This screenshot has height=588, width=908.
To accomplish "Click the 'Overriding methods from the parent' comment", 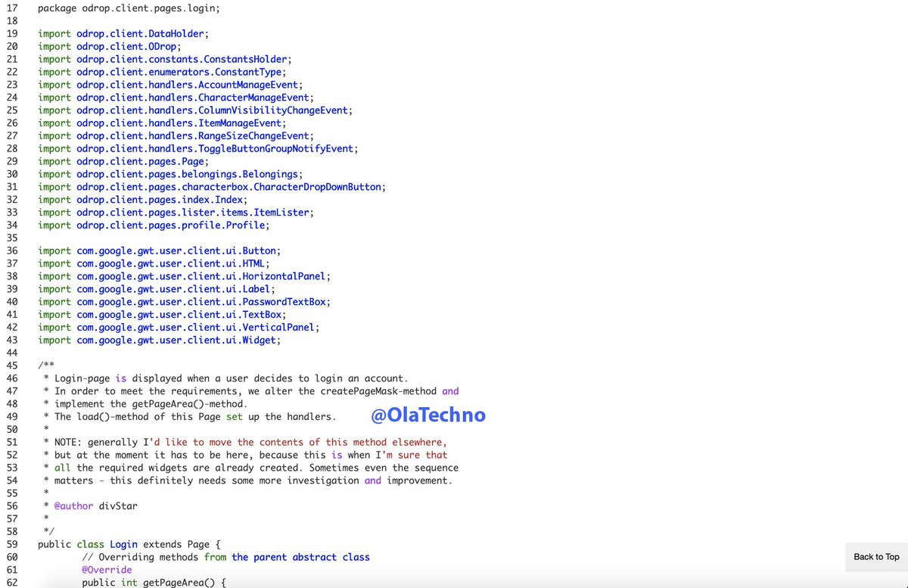I will click(x=226, y=558).
